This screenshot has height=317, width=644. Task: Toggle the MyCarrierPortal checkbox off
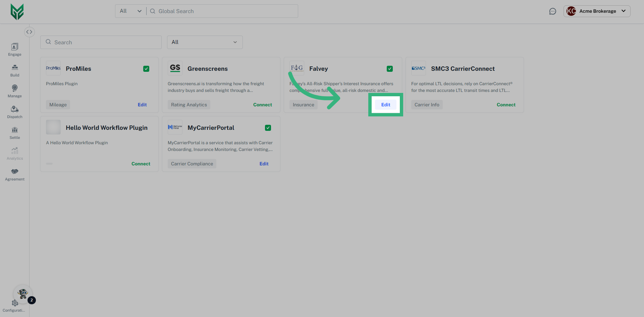pos(268,127)
